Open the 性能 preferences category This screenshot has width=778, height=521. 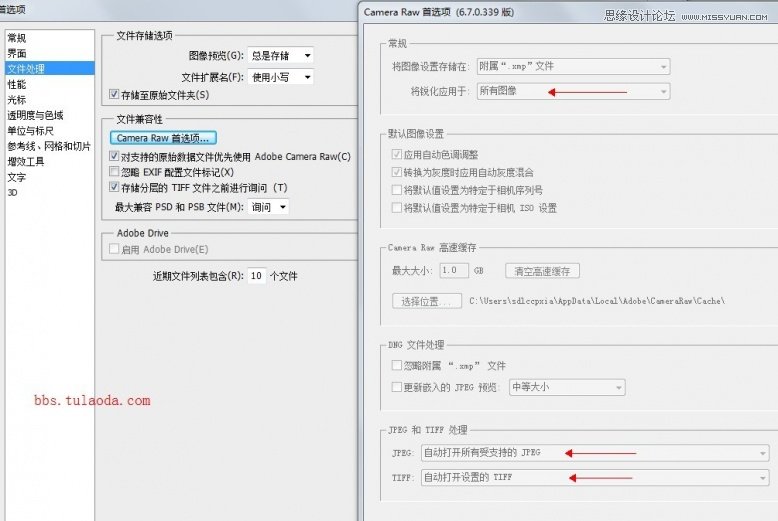coord(16,84)
